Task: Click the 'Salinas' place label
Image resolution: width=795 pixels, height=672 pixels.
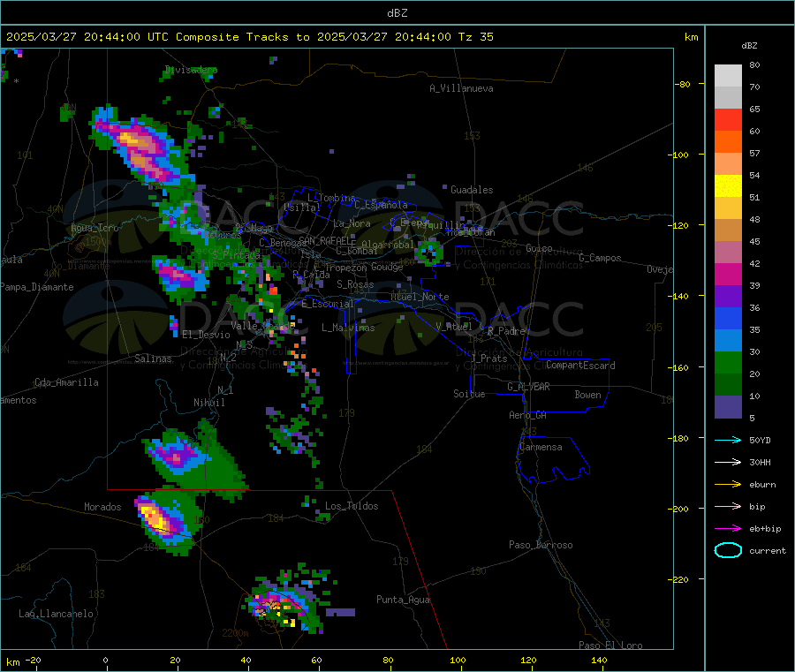Action: point(153,359)
